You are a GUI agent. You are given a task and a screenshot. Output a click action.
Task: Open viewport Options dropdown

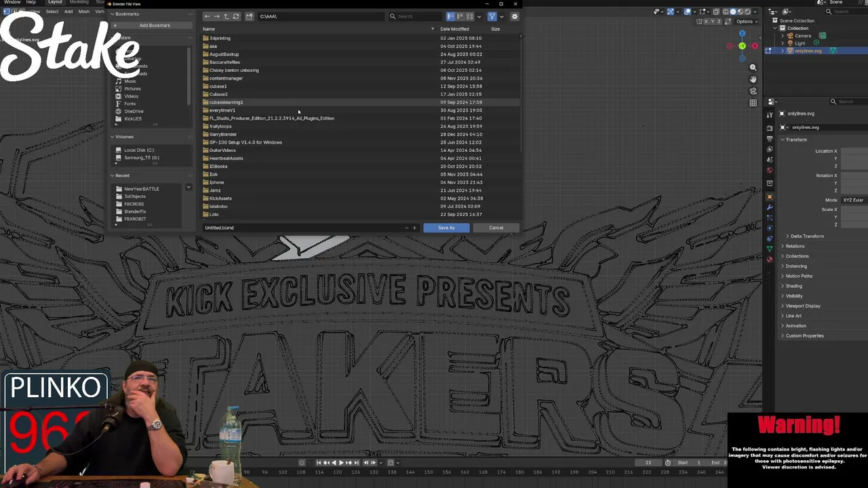746,22
